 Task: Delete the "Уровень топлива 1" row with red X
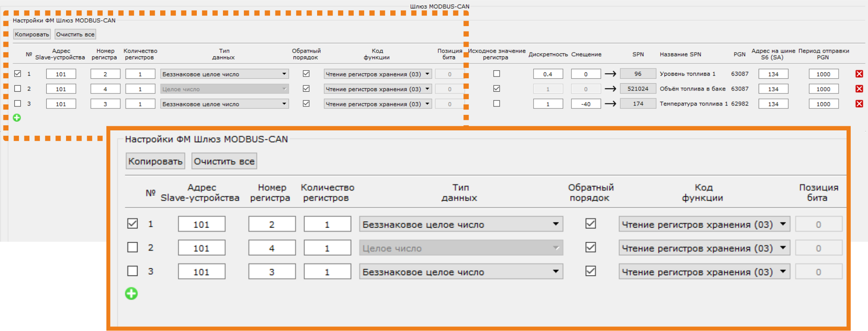pos(859,74)
